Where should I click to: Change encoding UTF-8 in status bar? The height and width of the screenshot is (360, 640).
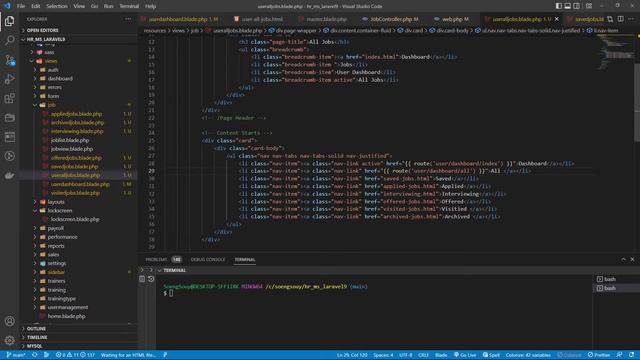[x=406, y=355]
